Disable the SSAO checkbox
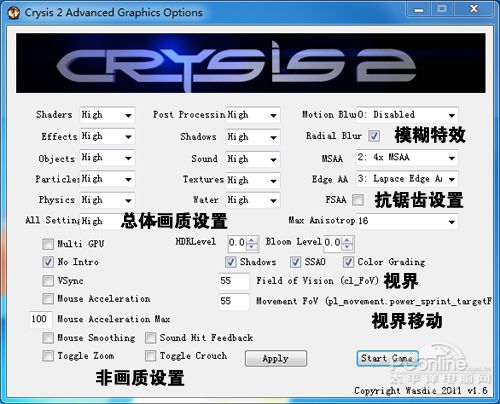This screenshot has height=404, width=500. click(x=295, y=262)
